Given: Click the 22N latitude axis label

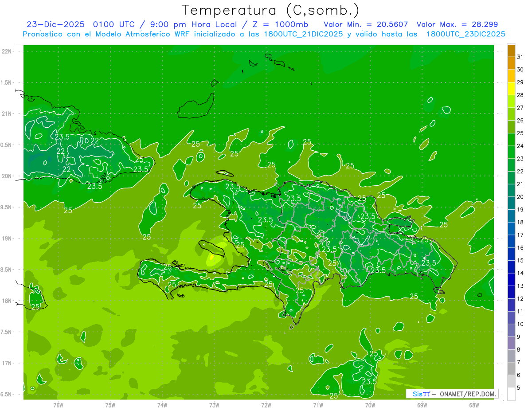Looking at the screenshot, I should 7,51.
